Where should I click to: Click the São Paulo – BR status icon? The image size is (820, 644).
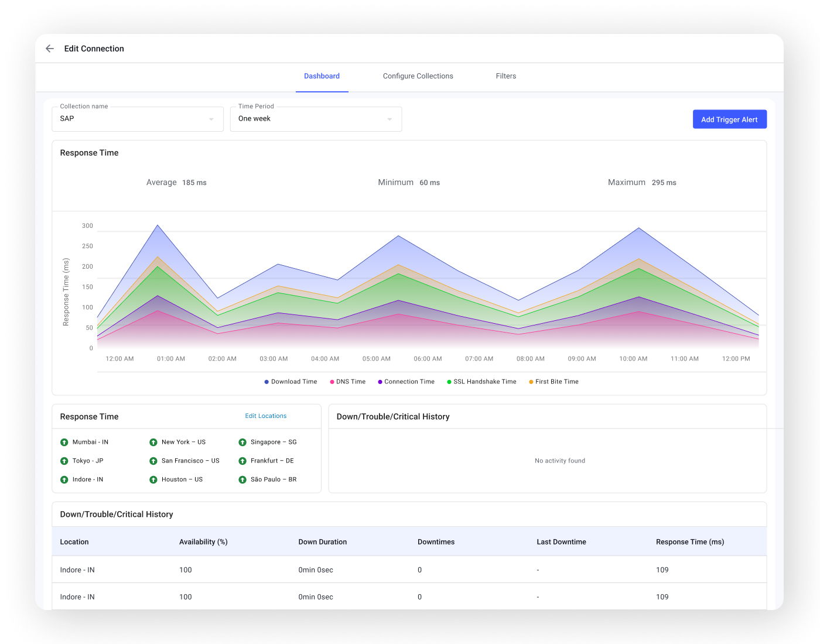coord(242,479)
